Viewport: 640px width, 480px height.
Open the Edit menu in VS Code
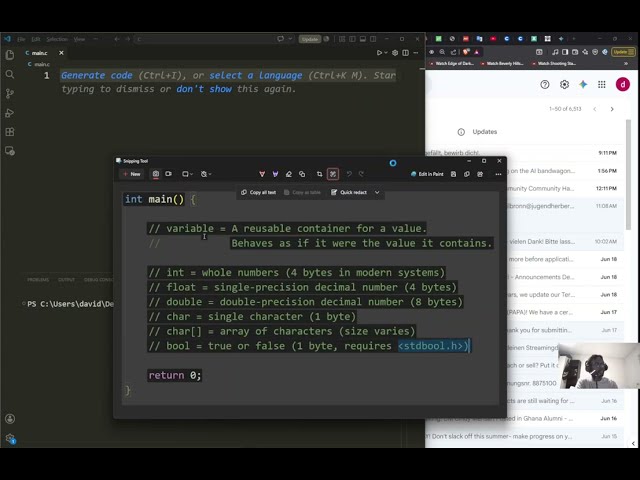point(36,39)
